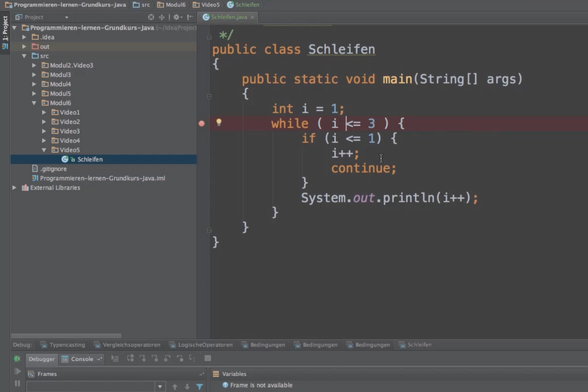Open Settings via the gear icon above Project panel
The image size is (588, 392).
coord(177,17)
